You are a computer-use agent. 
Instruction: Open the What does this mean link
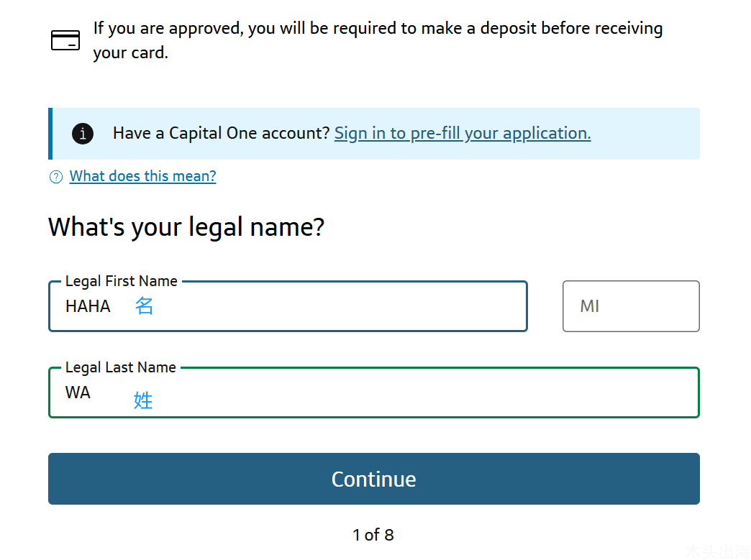pyautogui.click(x=142, y=176)
